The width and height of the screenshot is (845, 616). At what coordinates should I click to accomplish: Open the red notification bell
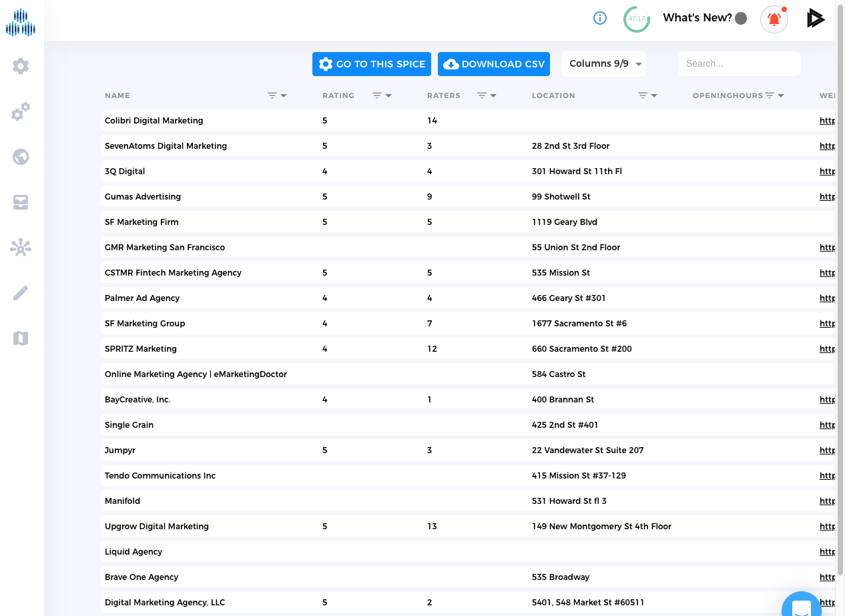coord(774,19)
